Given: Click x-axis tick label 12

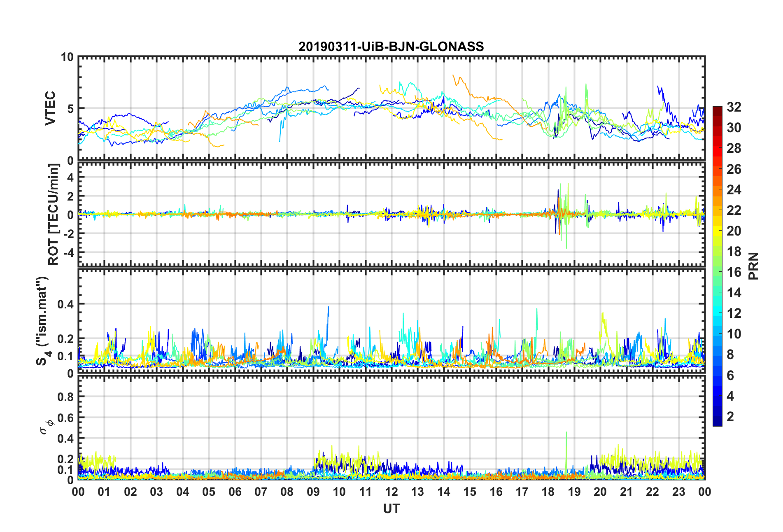Looking at the screenshot, I should (391, 492).
